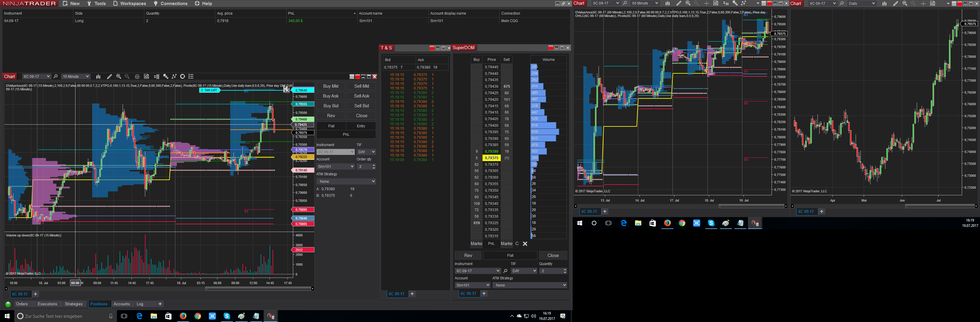The width and height of the screenshot is (980, 322).
Task: Open Instrument dropdown in SuperDOM
Action: tap(477, 271)
